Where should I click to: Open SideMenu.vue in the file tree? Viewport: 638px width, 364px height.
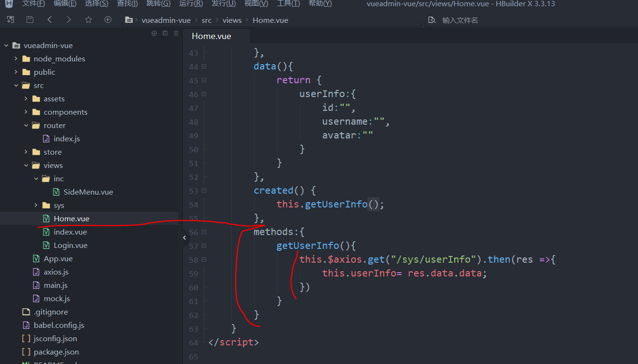89,192
